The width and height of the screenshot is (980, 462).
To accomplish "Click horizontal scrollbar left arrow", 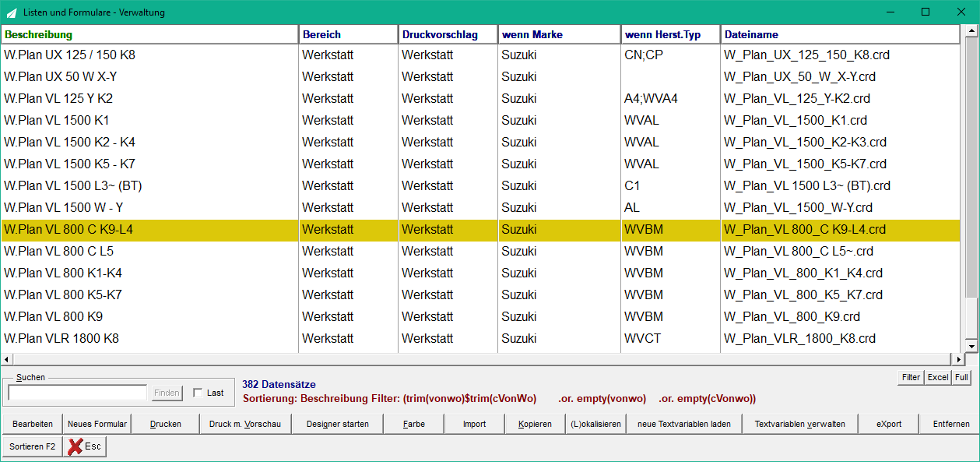I will (x=6, y=359).
